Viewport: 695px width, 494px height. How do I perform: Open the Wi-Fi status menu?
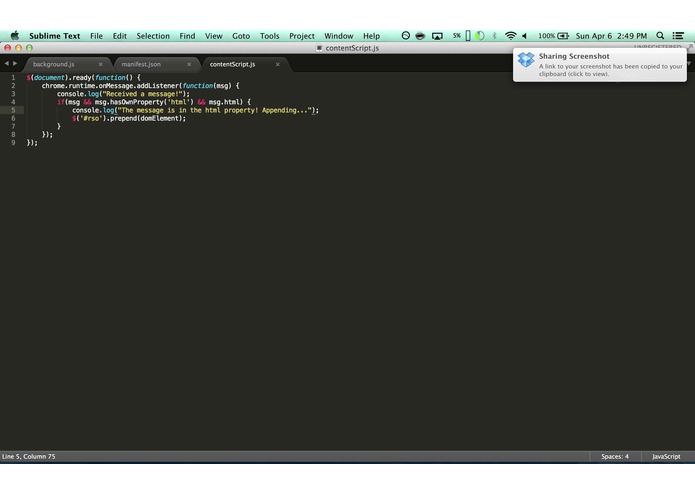pos(511,35)
